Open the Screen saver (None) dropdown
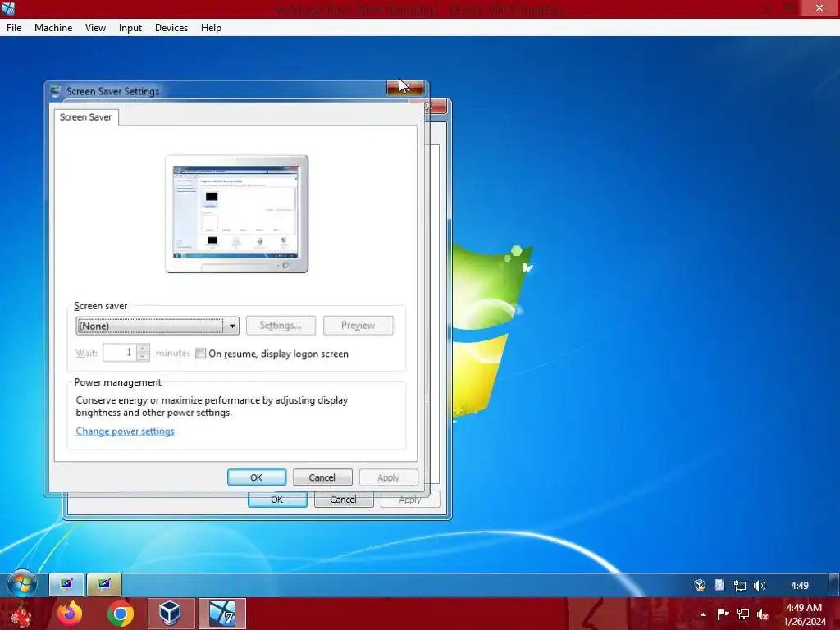 pyautogui.click(x=157, y=326)
